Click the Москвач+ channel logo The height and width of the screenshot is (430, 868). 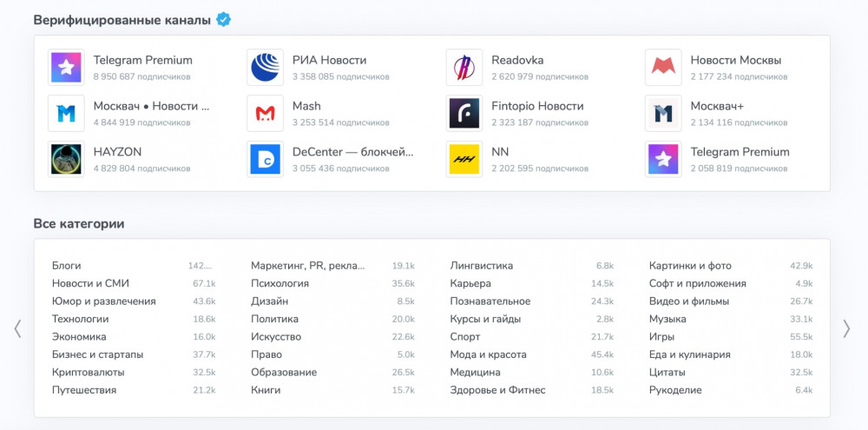click(662, 113)
